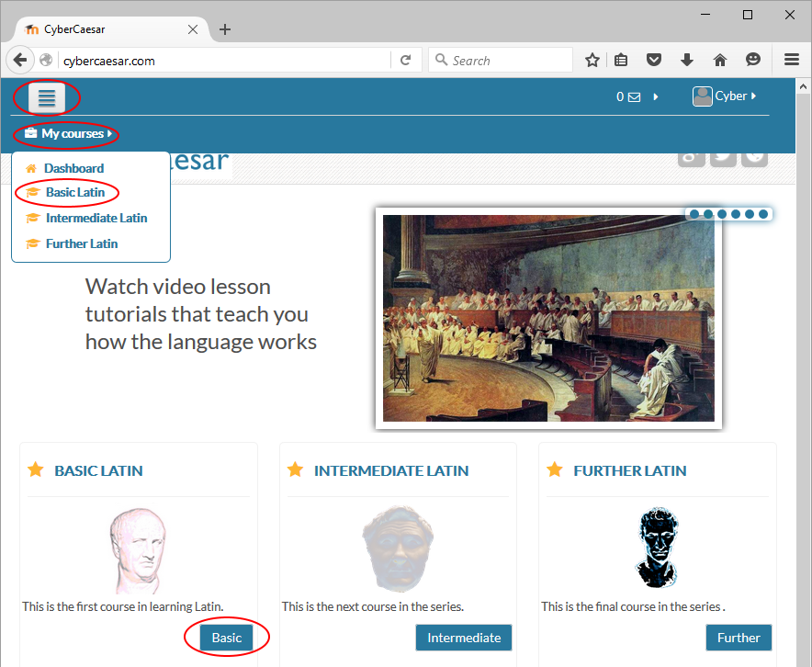Image resolution: width=812 pixels, height=667 pixels.
Task: Expand the My courses dropdown
Action: click(68, 133)
